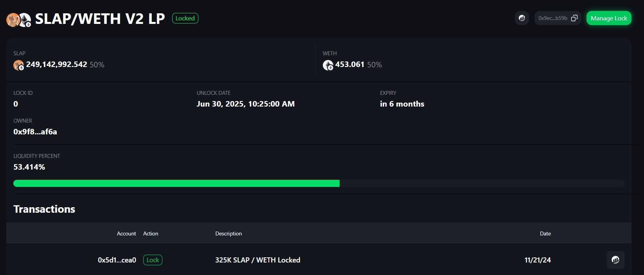
Task: Open account 0x5d1...cea0 link
Action: tap(117, 260)
